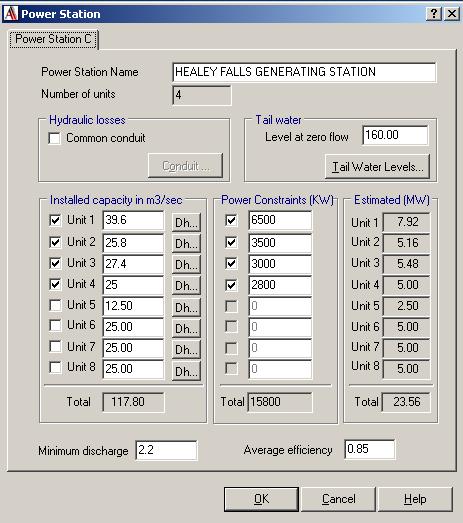Check the Unit 6 capacity checkbox
Viewport: 463px width, 523px height.
point(55,325)
